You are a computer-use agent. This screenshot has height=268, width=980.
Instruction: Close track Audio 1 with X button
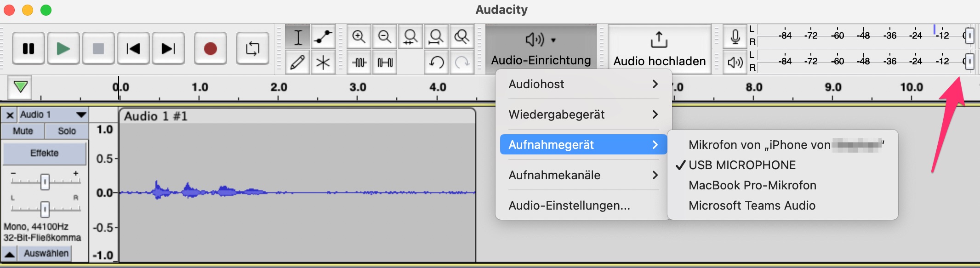[x=10, y=115]
